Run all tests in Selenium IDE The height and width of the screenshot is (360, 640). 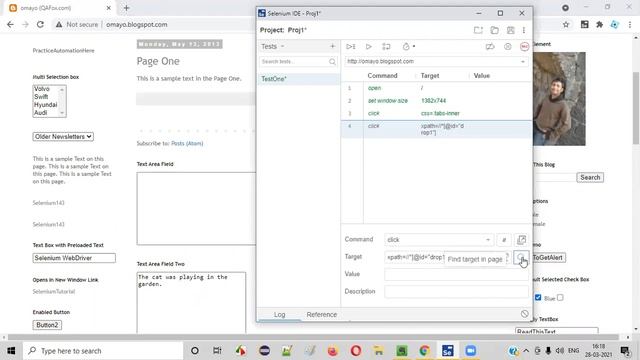tap(351, 47)
